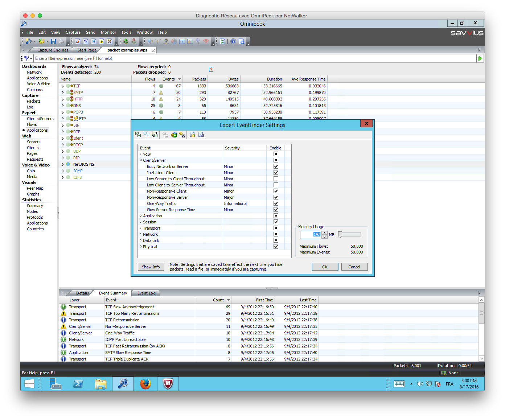Click Import settings folder icon in dialog
Screen dimensions: 505x420
[x=193, y=135]
